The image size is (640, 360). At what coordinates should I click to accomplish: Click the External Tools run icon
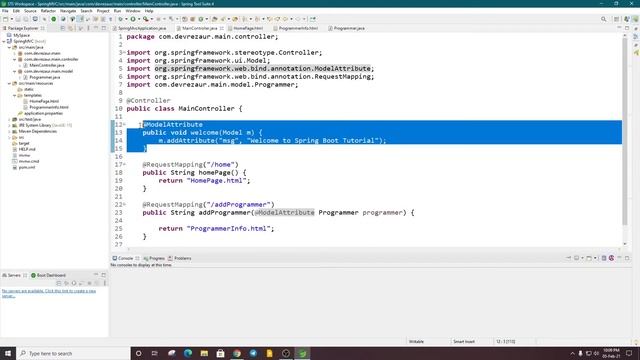[145, 19]
